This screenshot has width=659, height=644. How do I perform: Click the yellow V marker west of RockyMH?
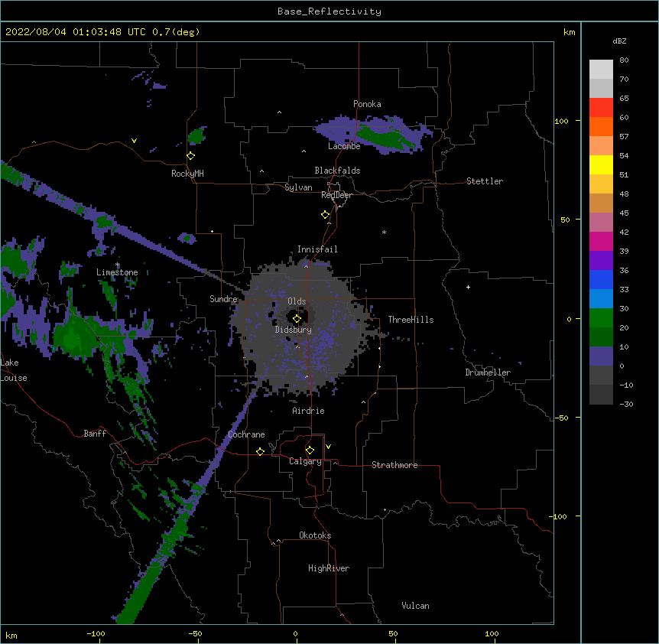134,141
